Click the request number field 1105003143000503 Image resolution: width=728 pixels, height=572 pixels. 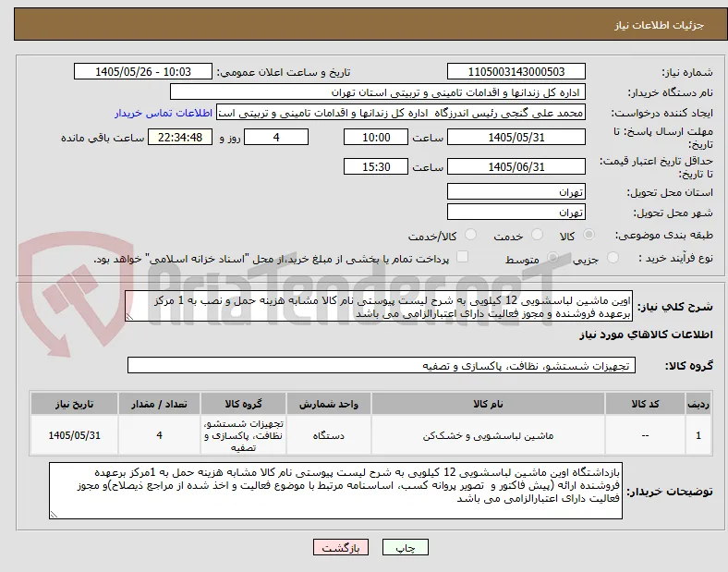coord(516,71)
